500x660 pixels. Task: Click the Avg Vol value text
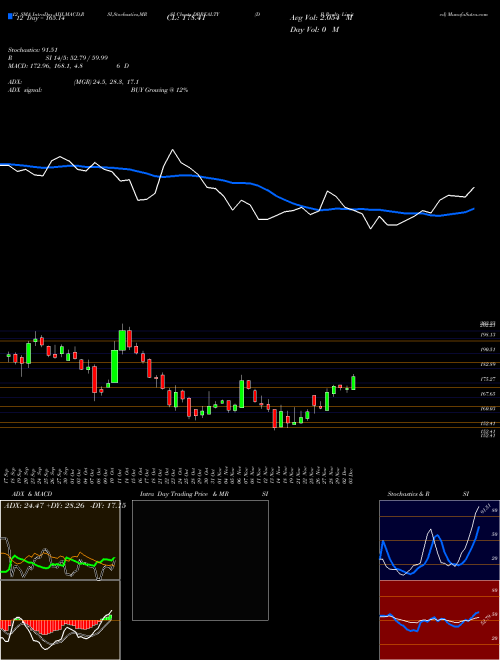point(322,18)
